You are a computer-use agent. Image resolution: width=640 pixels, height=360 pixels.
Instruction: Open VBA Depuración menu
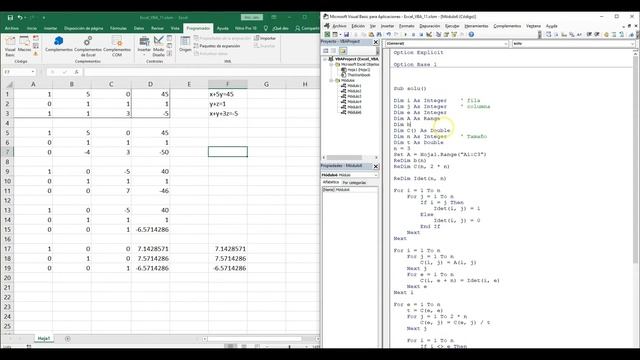coord(429,26)
